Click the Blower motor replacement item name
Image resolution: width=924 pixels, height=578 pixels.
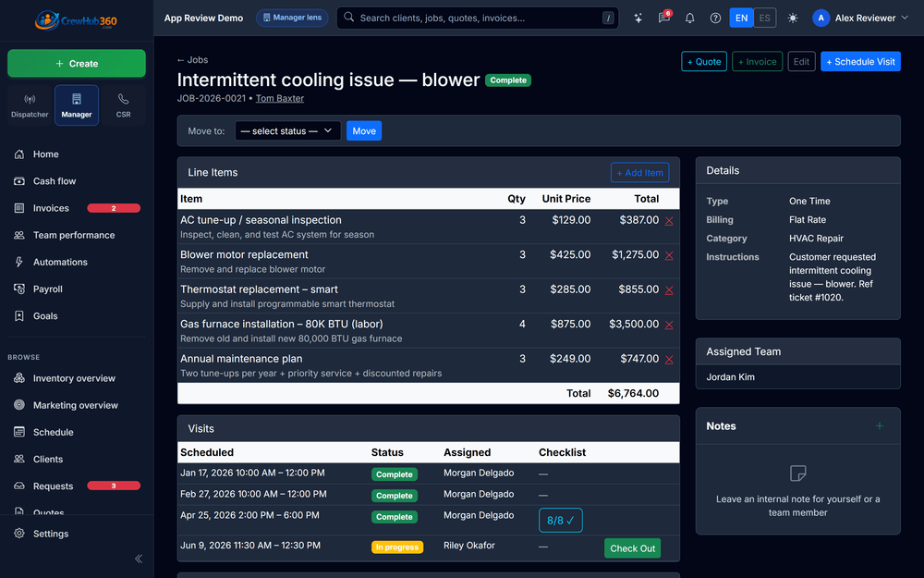click(244, 255)
